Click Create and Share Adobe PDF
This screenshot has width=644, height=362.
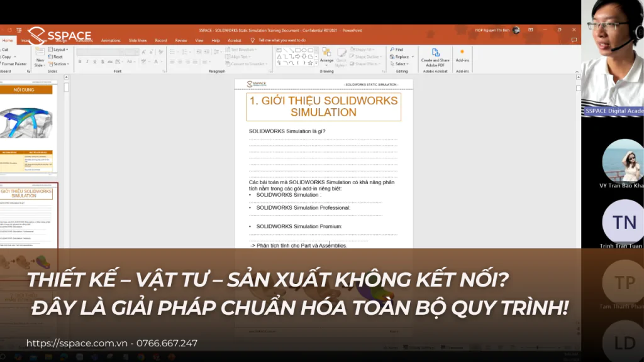tap(435, 57)
